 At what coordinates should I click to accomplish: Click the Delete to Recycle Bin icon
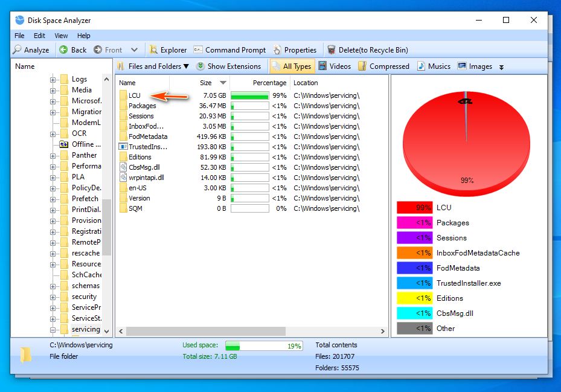[x=332, y=50]
